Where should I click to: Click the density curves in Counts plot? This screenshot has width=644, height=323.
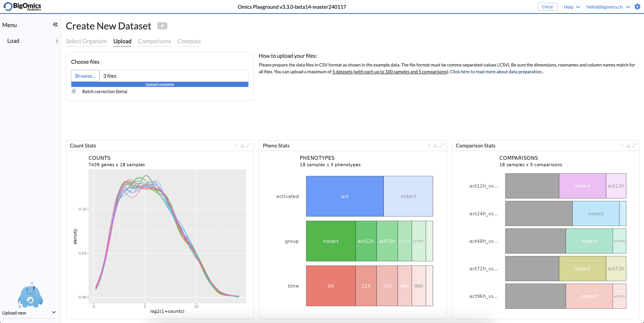pyautogui.click(x=167, y=236)
